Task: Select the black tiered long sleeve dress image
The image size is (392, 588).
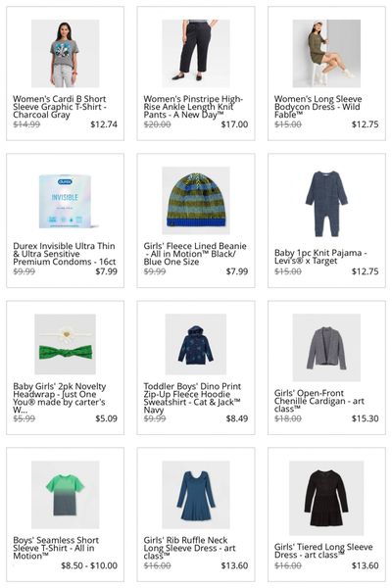Action: (x=326, y=498)
